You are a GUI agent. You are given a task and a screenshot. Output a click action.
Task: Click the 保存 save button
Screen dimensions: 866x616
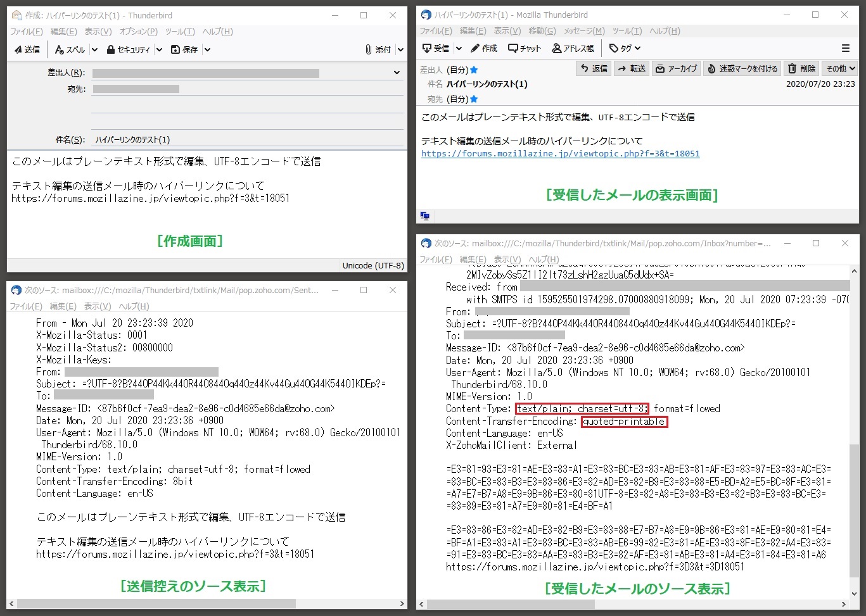tap(184, 49)
